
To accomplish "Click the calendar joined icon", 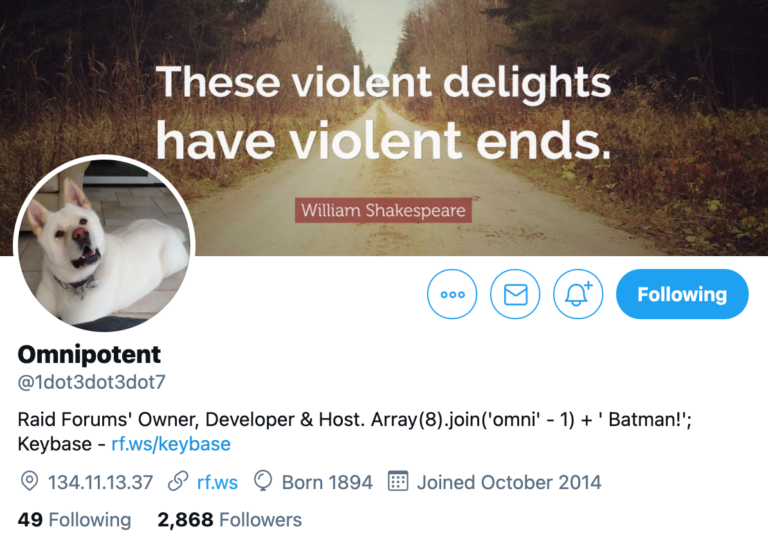I will [x=398, y=482].
